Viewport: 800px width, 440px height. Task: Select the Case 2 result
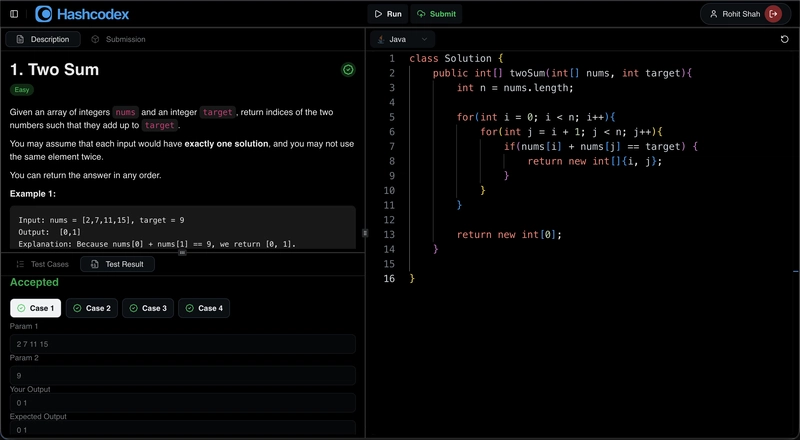point(91,308)
